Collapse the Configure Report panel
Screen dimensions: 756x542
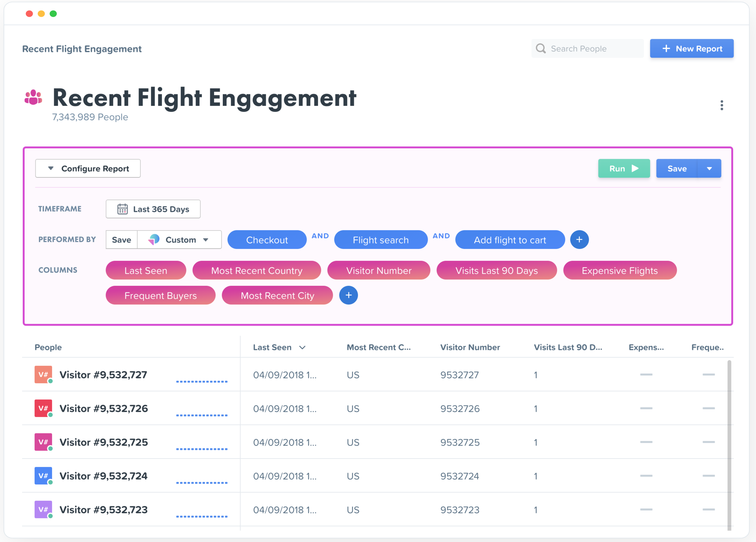point(88,168)
